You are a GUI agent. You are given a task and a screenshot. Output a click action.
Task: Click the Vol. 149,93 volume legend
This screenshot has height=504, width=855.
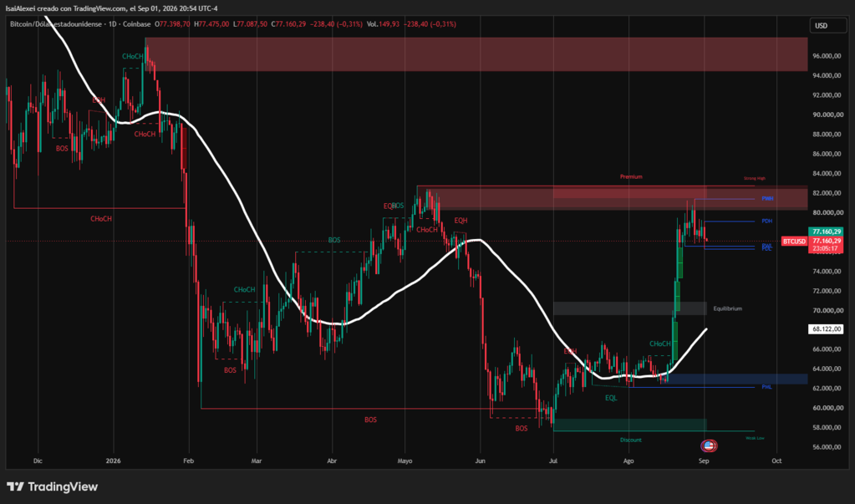[x=383, y=24]
